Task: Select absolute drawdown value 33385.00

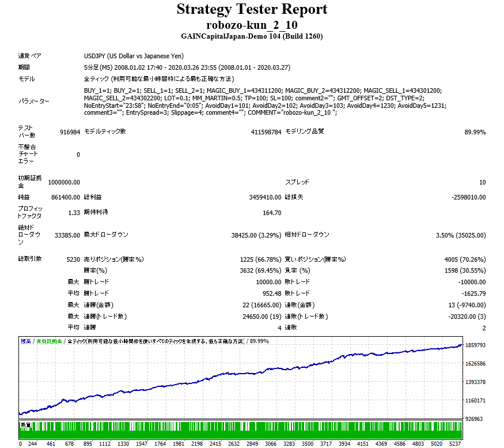Action: pos(67,235)
